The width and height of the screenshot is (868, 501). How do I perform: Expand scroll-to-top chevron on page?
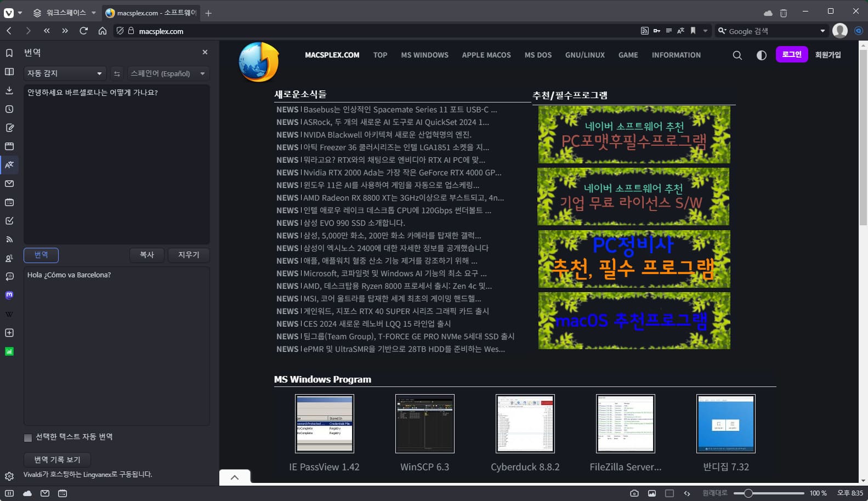(235, 477)
